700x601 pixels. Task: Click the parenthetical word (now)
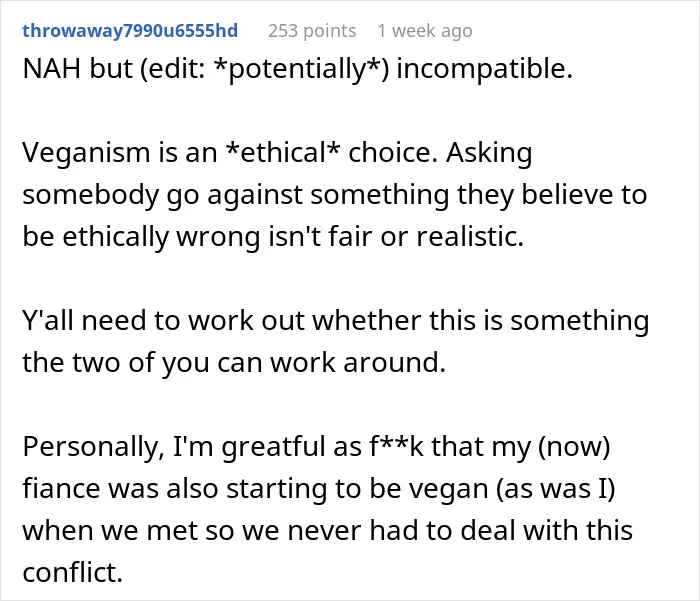574,447
